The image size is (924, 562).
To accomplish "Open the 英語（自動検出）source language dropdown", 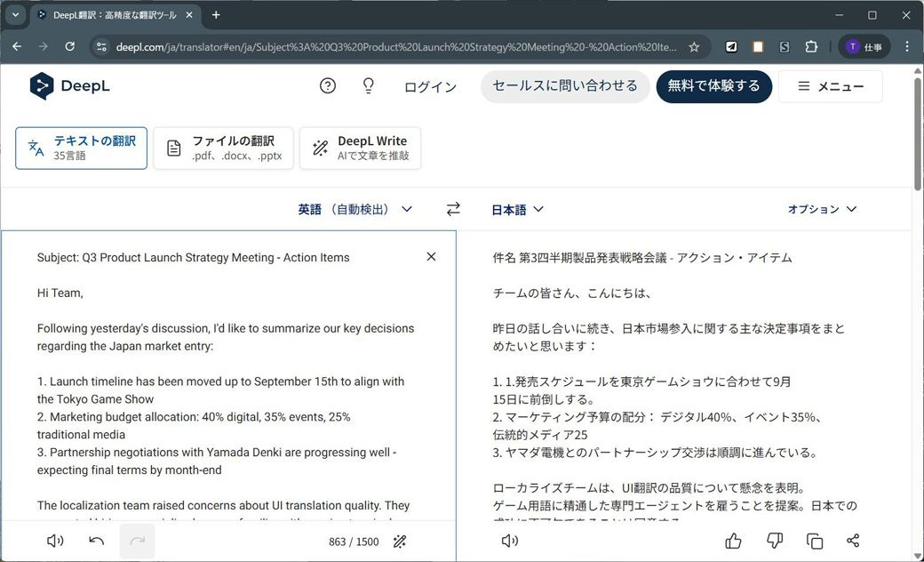I will [x=354, y=209].
